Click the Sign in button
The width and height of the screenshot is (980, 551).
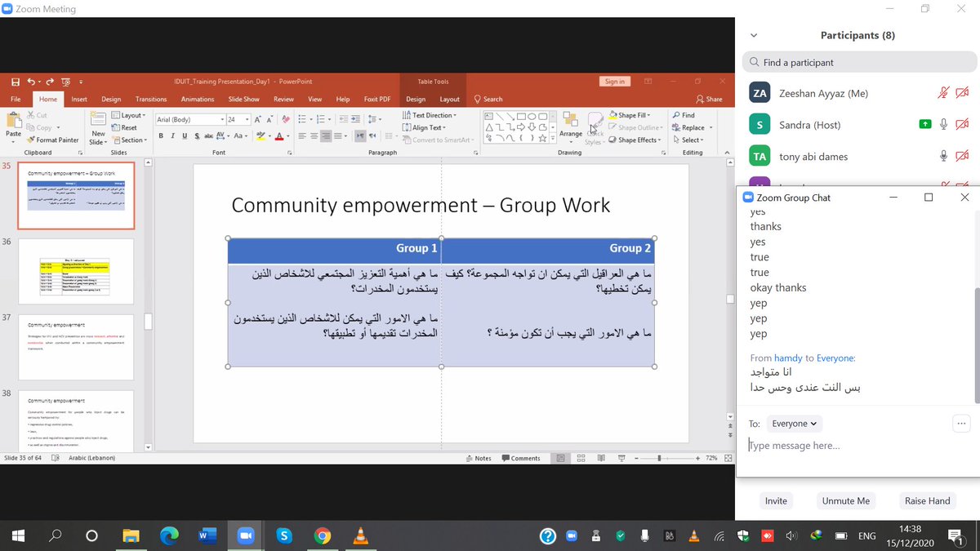click(615, 82)
